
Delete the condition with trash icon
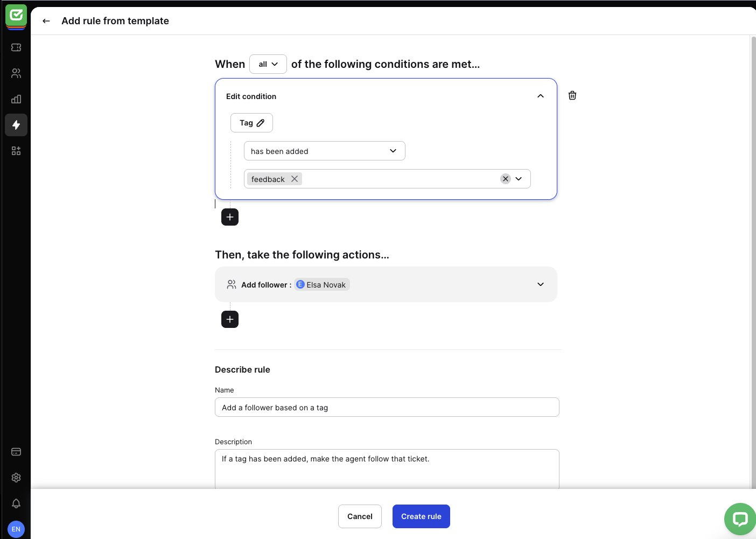coord(572,95)
